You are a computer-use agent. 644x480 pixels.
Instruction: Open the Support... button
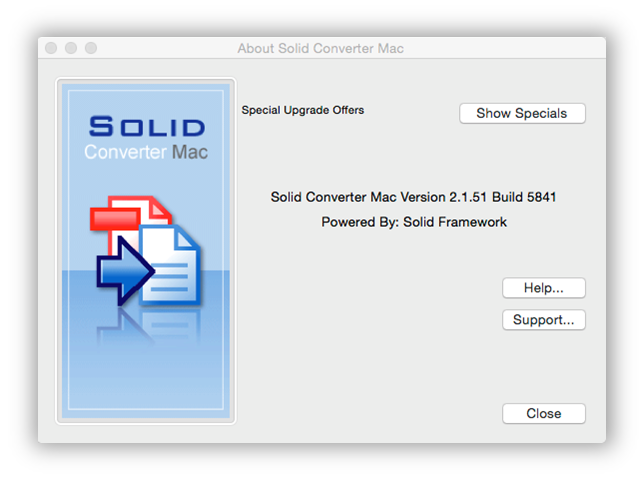tap(543, 319)
